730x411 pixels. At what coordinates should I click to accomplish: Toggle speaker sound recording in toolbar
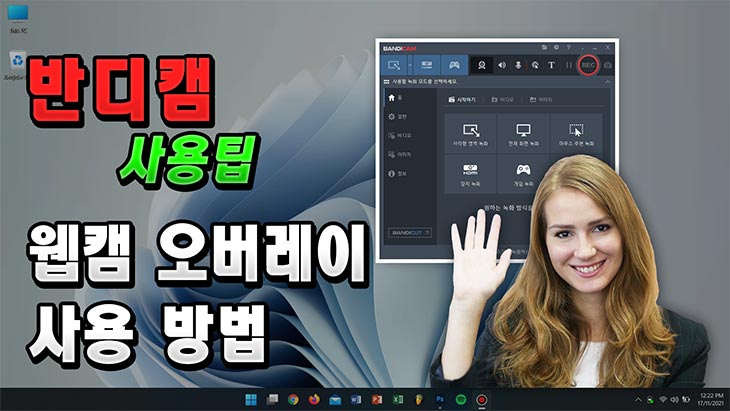coord(499,65)
